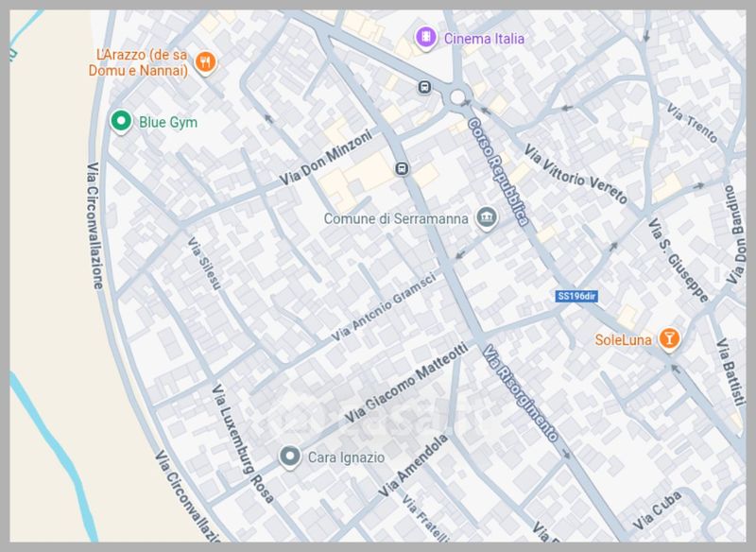The image size is (756, 552).
Task: Open the Cinema Italia text label
Action: [x=483, y=39]
